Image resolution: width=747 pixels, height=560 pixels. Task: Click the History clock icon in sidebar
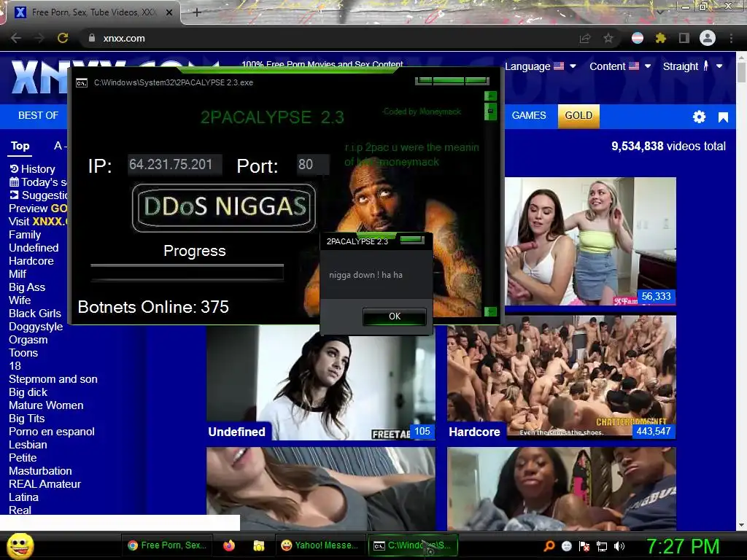(x=14, y=168)
